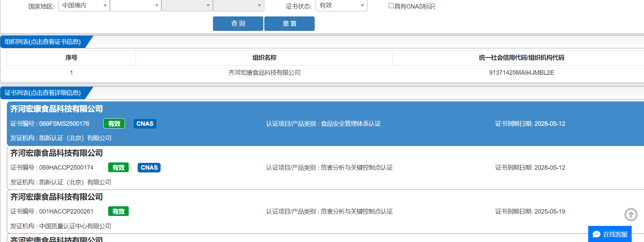Click the CNAS badge on certificate 069FSMS2500176
The width and height of the screenshot is (644, 242).
click(145, 124)
